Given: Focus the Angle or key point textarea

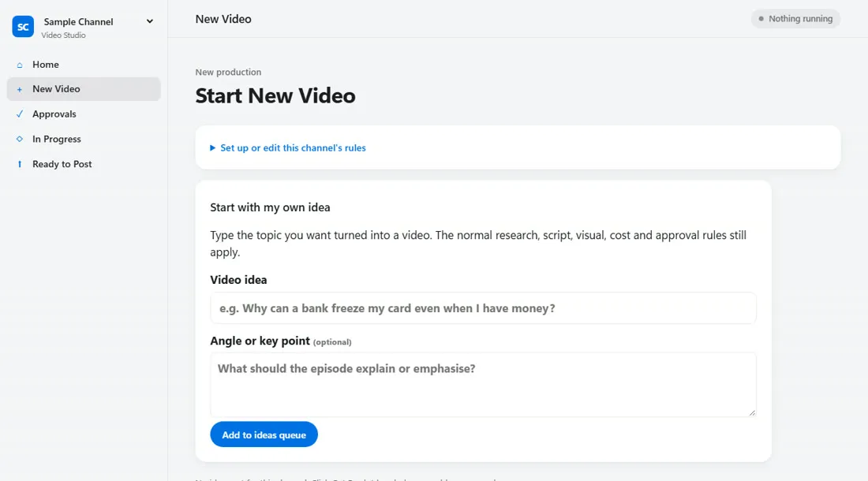Looking at the screenshot, I should click(x=483, y=385).
